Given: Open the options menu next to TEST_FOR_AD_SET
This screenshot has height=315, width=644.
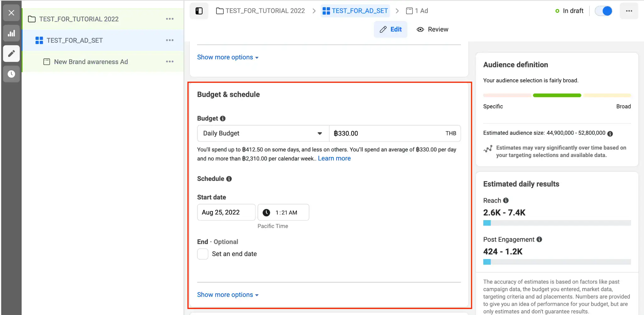Looking at the screenshot, I should [170, 40].
